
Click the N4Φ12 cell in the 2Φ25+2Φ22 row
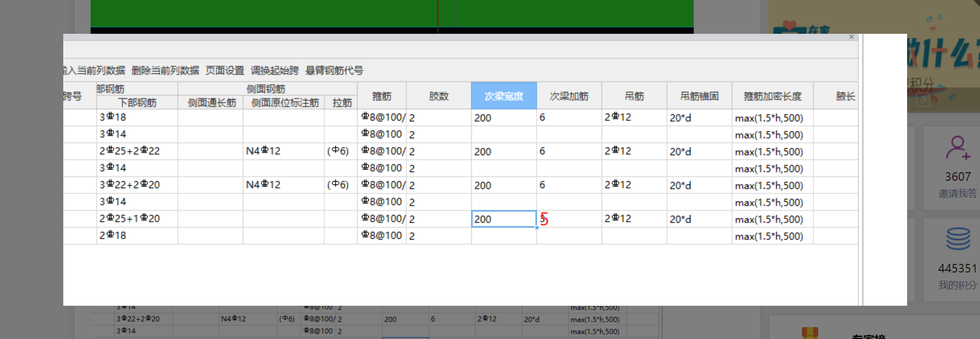click(x=284, y=151)
